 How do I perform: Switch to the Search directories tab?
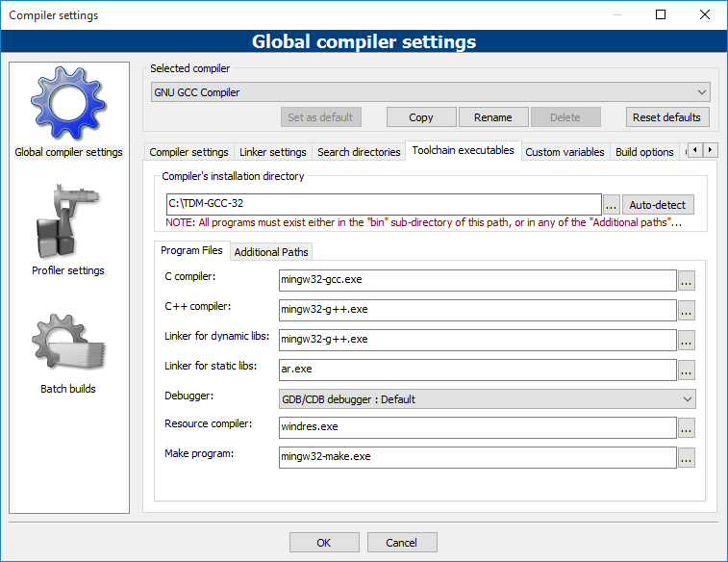pos(358,152)
